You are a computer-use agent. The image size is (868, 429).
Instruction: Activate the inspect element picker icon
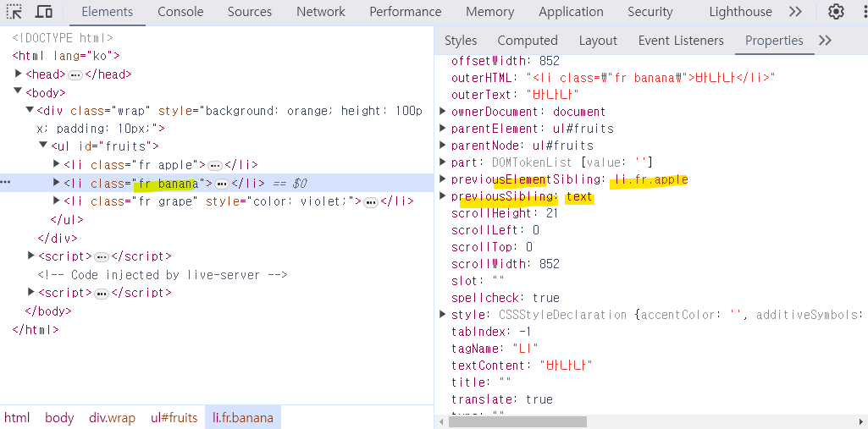coord(14,12)
